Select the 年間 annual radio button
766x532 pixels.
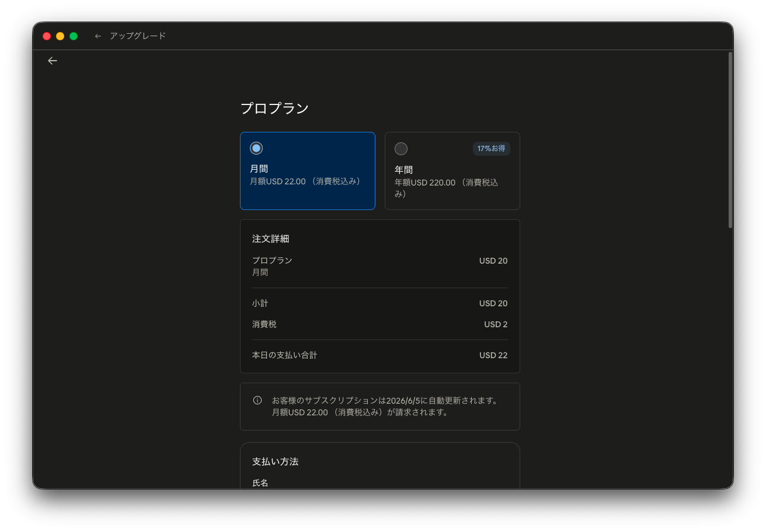[x=401, y=149]
